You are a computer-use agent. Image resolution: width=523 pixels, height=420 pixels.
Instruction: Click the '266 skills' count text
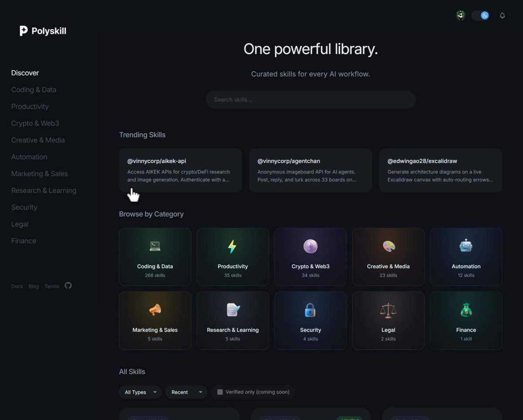pos(155,276)
